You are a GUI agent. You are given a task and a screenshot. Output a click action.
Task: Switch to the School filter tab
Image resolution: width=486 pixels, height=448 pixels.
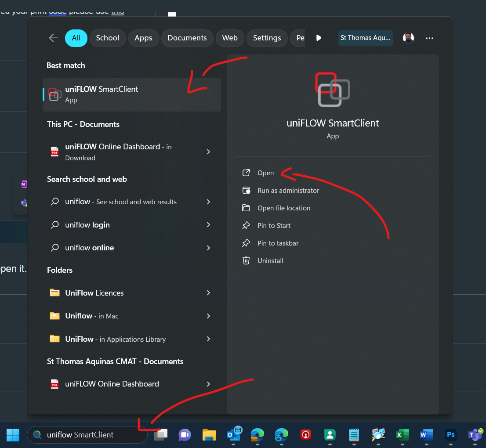tap(108, 38)
